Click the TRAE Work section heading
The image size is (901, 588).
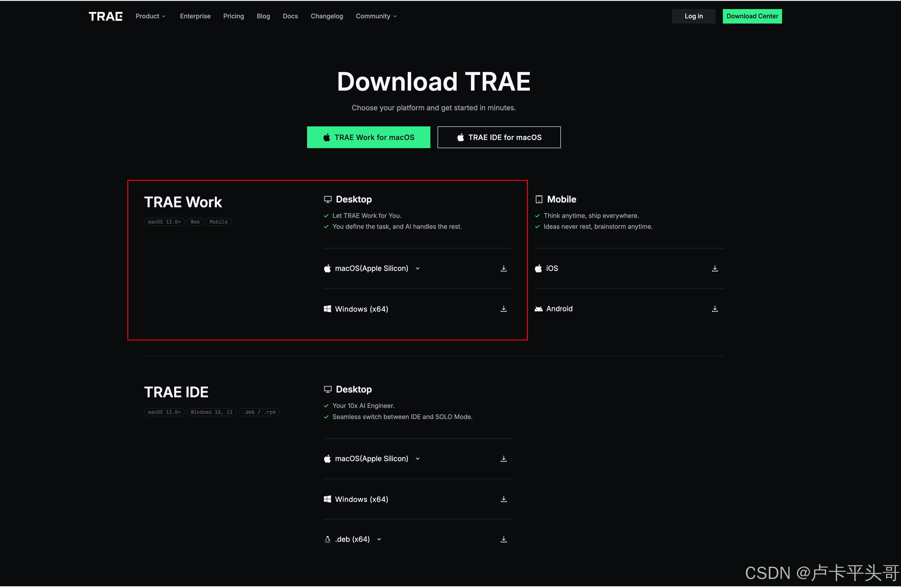tap(183, 202)
